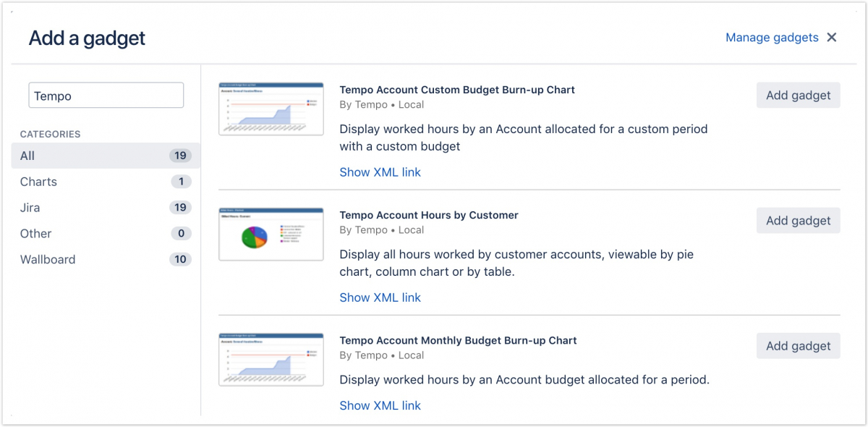Close the Add a gadget dialog

(832, 38)
